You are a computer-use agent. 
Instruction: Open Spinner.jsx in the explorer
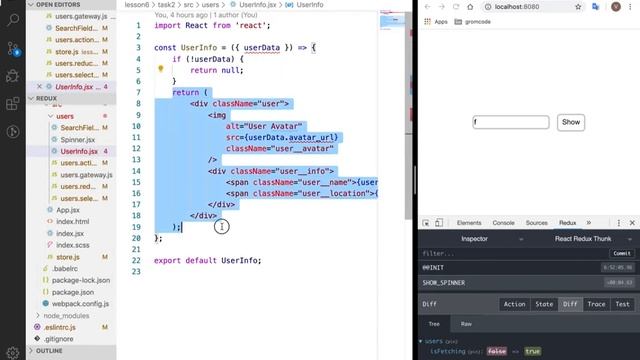78,140
